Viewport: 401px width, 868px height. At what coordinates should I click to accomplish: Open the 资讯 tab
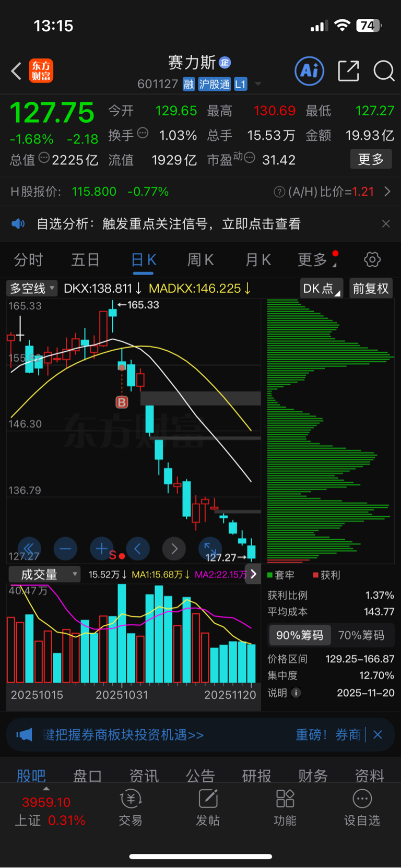coord(144,776)
